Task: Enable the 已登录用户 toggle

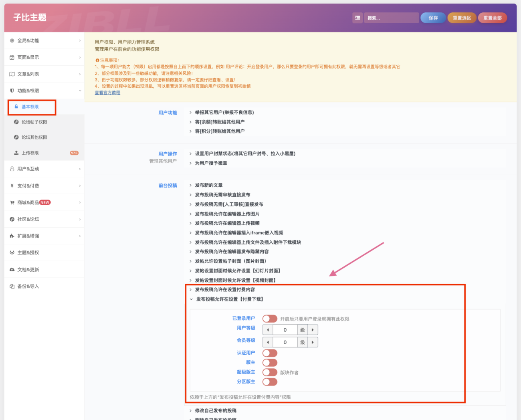Action: (x=270, y=319)
